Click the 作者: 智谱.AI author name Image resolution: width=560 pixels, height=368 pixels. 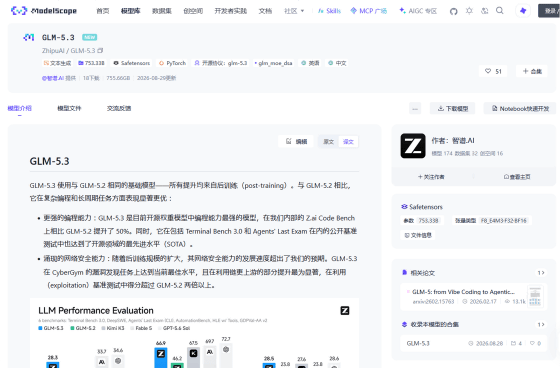(x=453, y=141)
